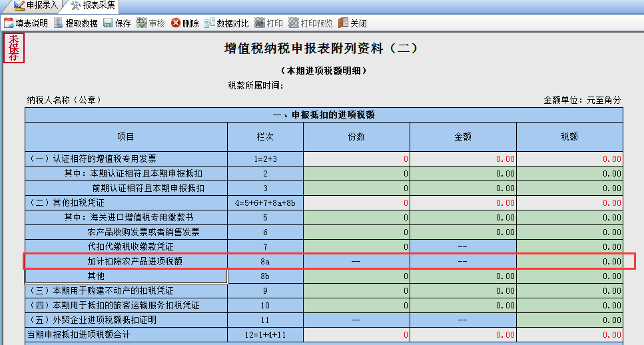The image size is (644, 345).
Task: Click the 税额 column header
Action: click(x=569, y=137)
